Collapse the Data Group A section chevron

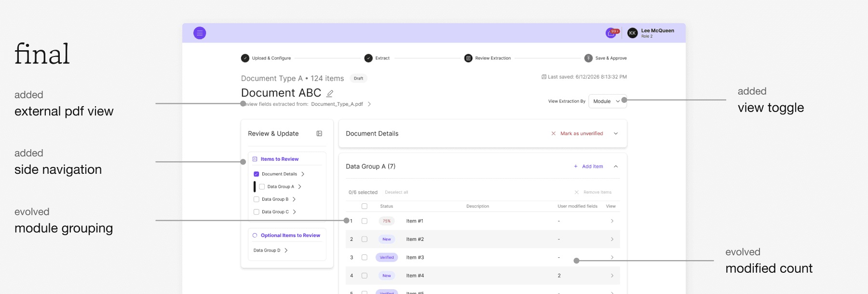pos(616,167)
